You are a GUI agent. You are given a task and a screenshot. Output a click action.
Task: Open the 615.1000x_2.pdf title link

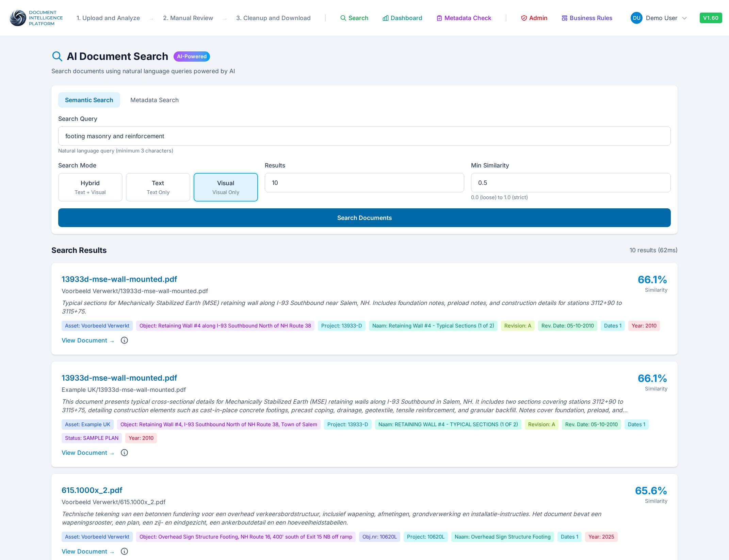click(92, 490)
